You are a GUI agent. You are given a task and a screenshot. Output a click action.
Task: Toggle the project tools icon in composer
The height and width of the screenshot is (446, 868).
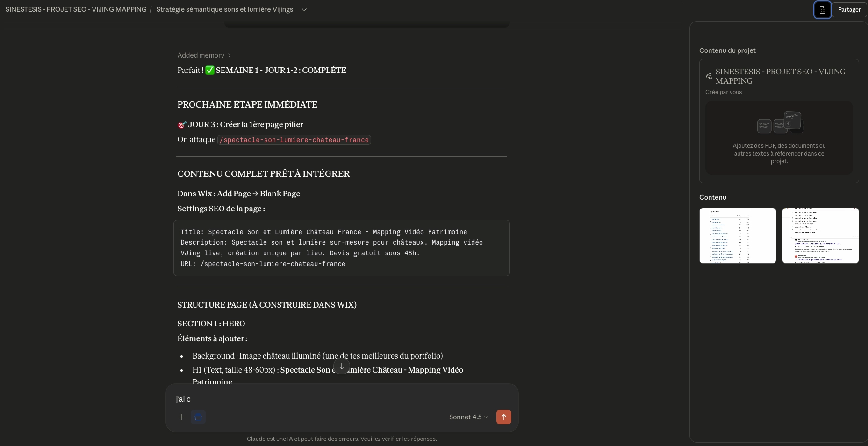click(198, 417)
